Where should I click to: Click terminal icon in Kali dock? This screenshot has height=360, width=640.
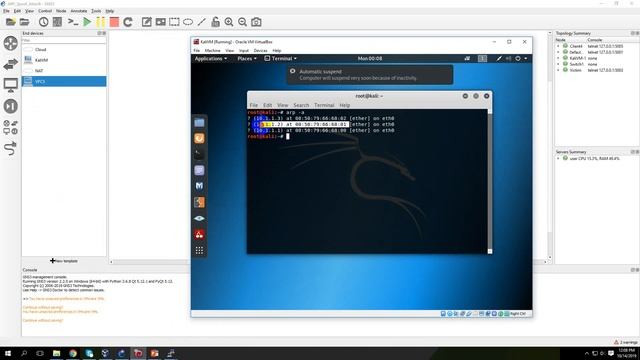coord(199,154)
